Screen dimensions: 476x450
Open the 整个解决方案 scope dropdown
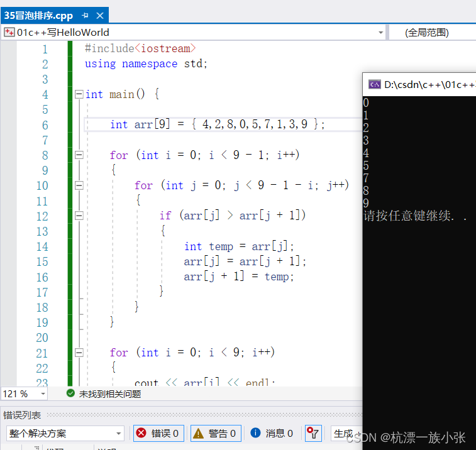point(65,433)
